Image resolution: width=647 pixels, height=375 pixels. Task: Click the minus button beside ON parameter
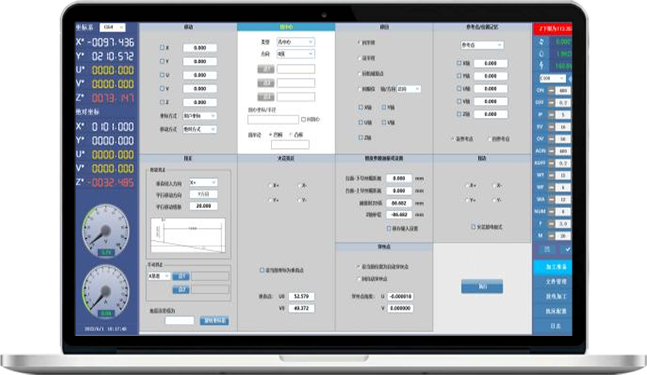551,90
